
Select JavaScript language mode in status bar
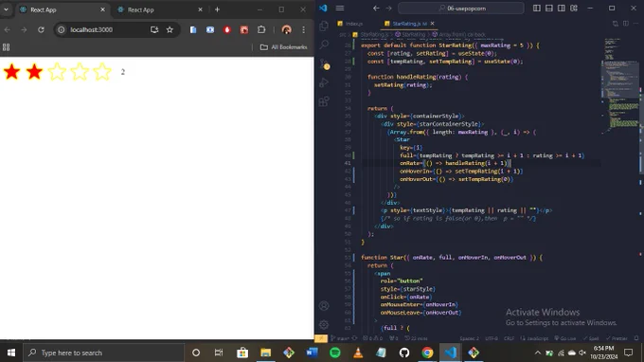click(534, 338)
